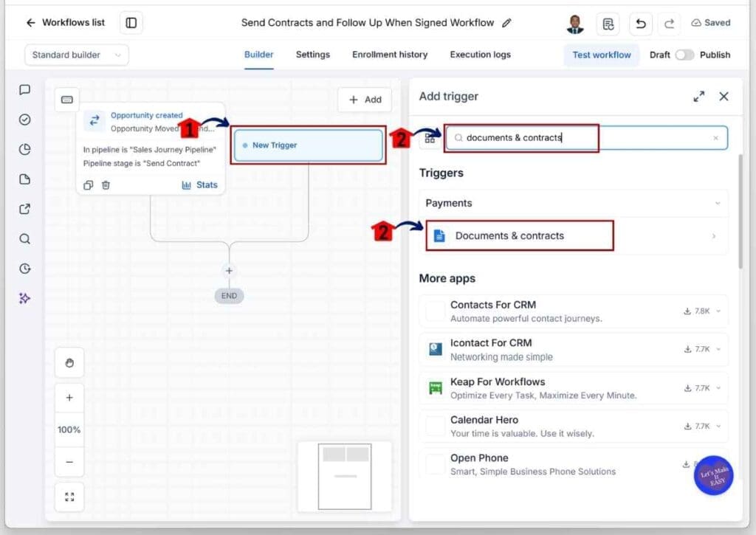This screenshot has height=535, width=756.
Task: Switch to the Builder tab
Action: tap(259, 55)
